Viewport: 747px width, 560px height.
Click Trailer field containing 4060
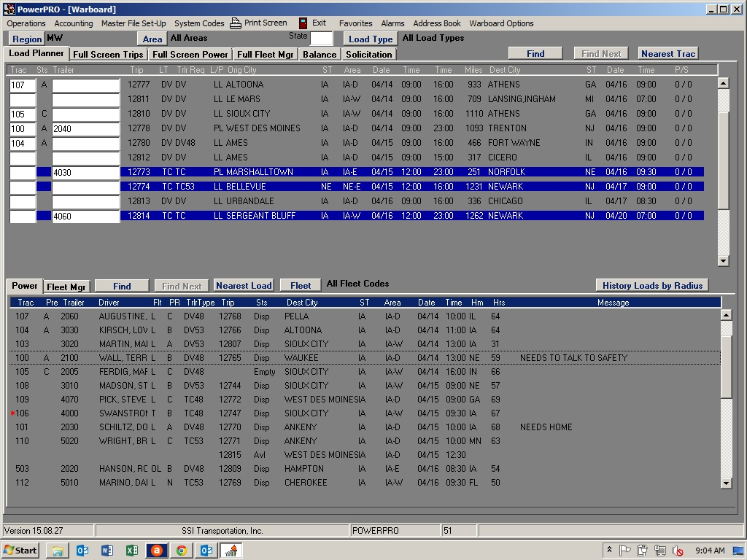86,216
